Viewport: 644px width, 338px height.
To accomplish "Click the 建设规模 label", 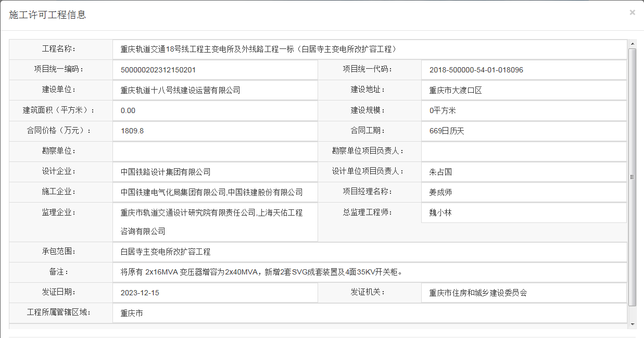I will coord(368,110).
